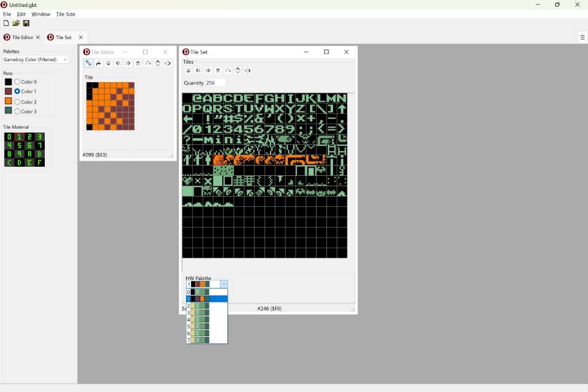Shift tiles left in Tile Set toolbar

(x=198, y=70)
